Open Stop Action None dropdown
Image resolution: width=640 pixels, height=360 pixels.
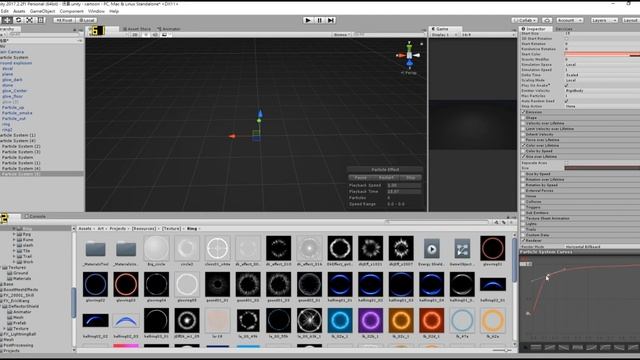tap(602, 106)
